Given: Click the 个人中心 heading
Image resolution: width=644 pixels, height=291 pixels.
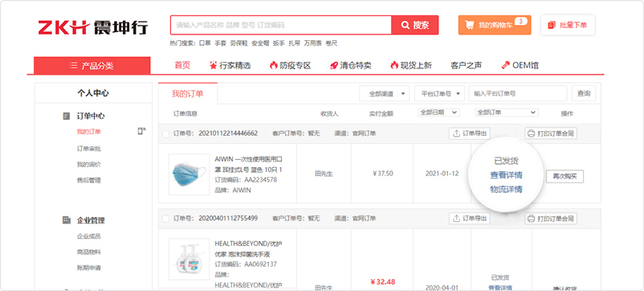Looking at the screenshot, I should click(x=93, y=93).
